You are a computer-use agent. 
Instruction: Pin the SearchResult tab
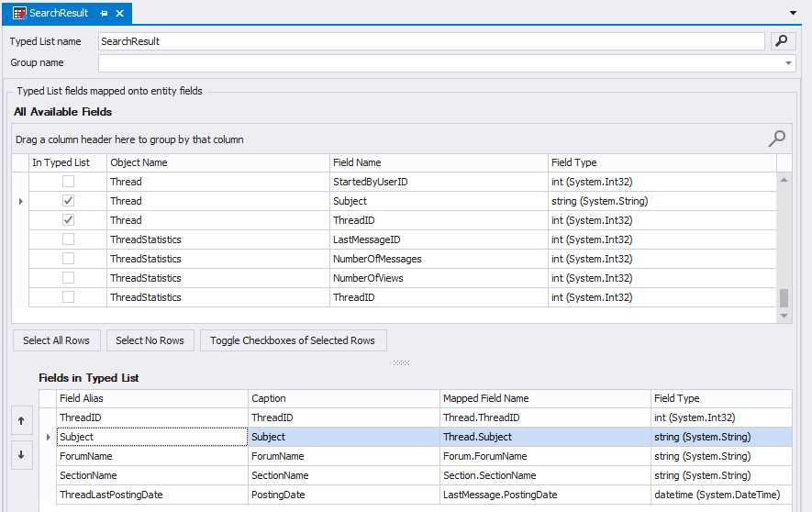point(104,14)
